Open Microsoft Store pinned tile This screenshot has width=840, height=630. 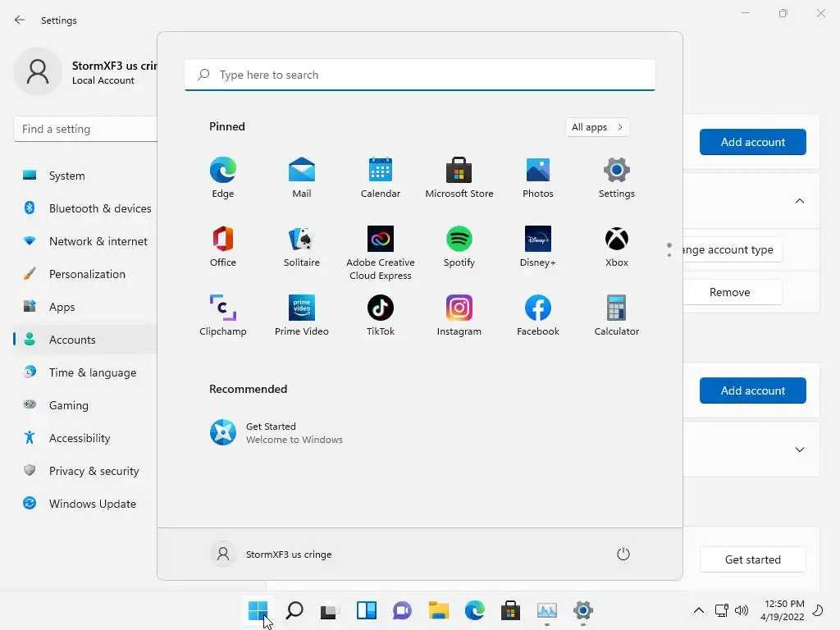coord(459,178)
